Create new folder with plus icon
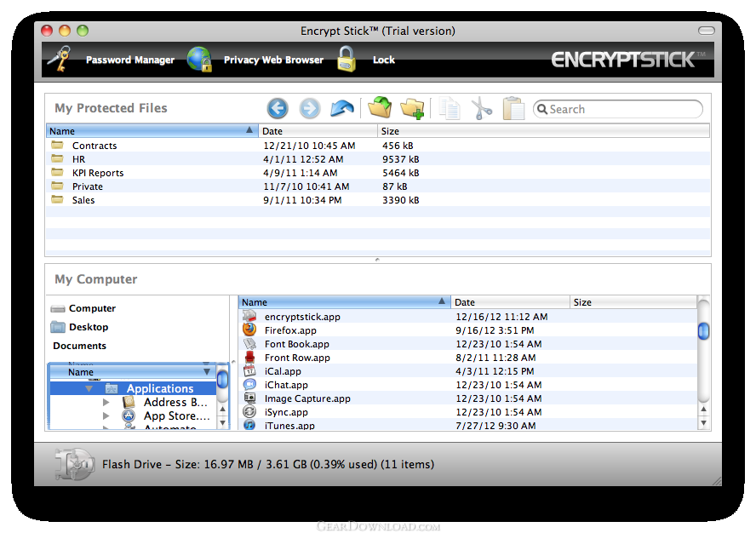 pyautogui.click(x=412, y=108)
